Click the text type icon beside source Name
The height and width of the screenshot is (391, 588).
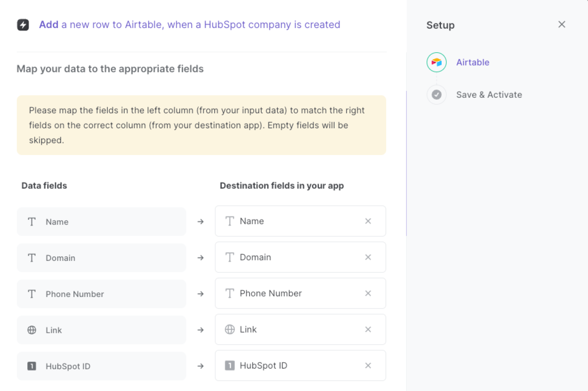click(32, 222)
